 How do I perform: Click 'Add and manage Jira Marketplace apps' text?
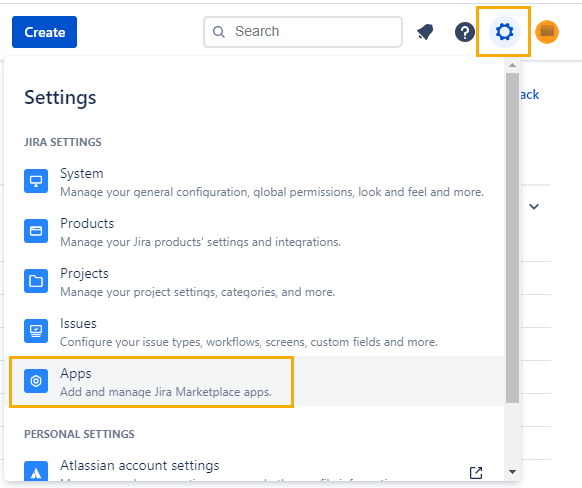click(x=166, y=392)
